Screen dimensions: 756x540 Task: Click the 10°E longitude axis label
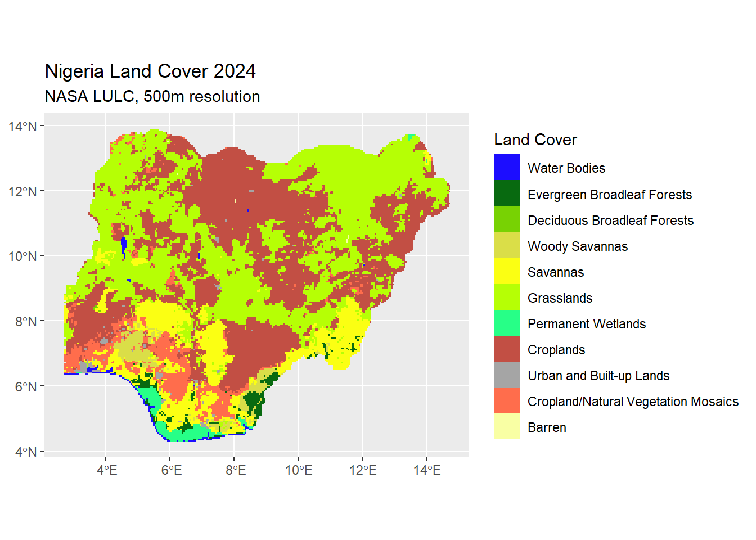click(x=299, y=470)
